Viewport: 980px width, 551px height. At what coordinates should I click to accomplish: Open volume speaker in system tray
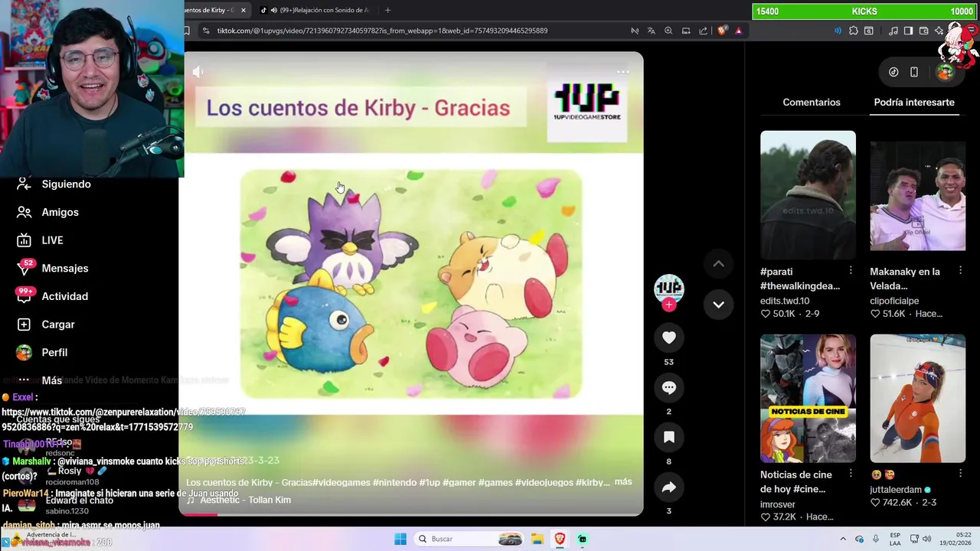coord(926,539)
